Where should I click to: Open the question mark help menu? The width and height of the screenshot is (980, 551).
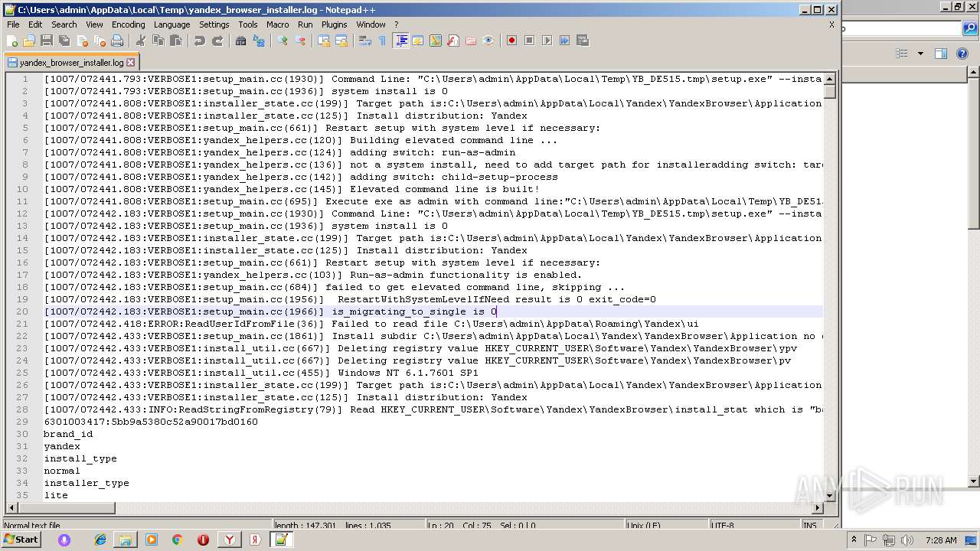tap(397, 24)
